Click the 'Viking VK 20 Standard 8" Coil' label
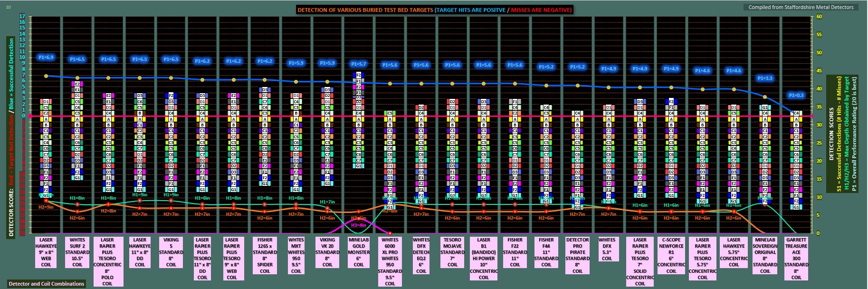Screen dimensions: 868x289 pos(327,252)
